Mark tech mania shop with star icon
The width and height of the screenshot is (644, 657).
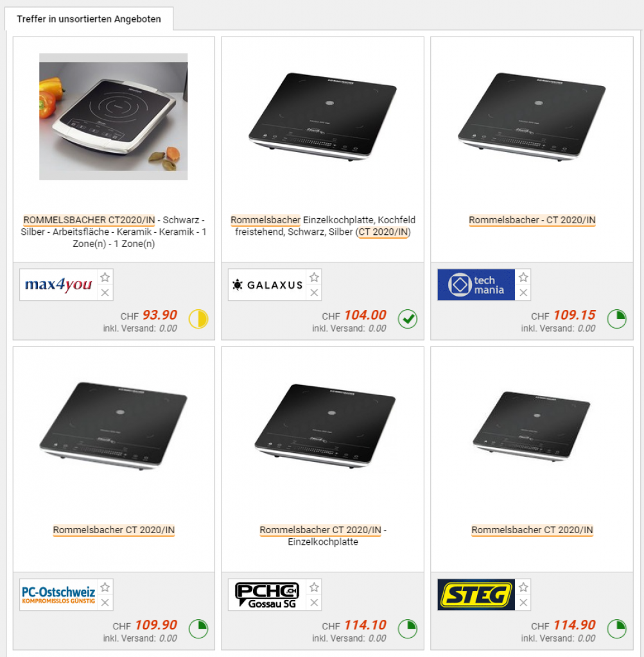(523, 277)
